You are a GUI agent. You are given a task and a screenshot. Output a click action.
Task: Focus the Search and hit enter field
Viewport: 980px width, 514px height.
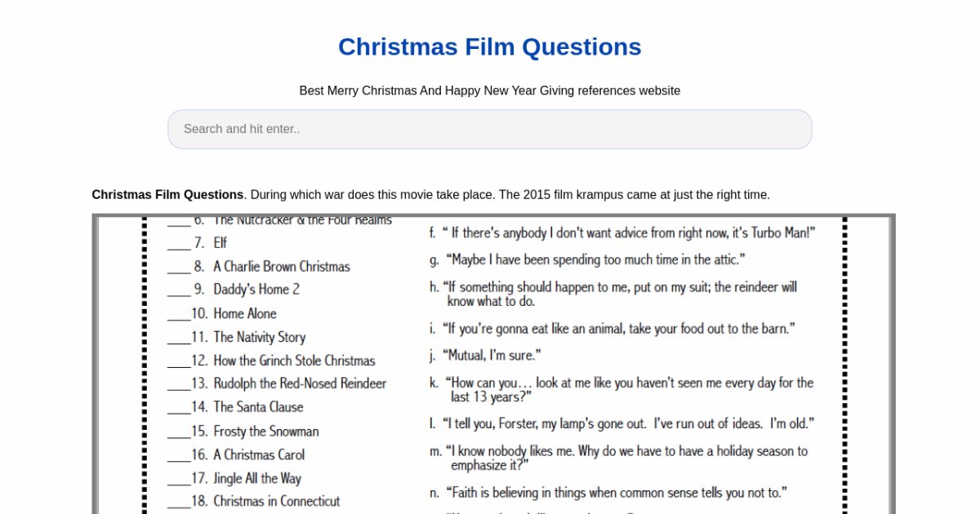(489, 129)
